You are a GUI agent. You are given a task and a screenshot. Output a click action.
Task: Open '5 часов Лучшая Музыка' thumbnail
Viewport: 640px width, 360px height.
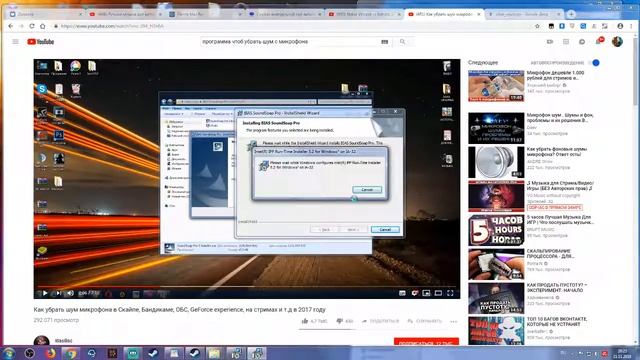click(x=496, y=231)
